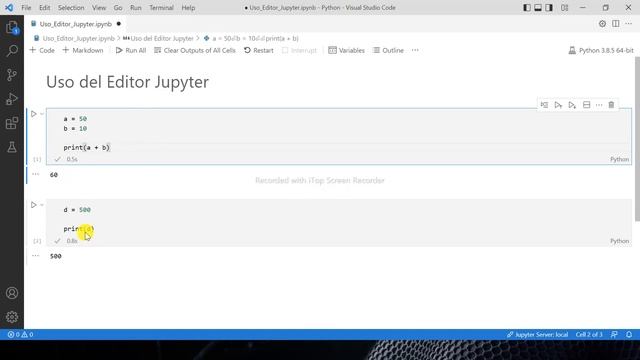Open more cell actions ellipsis in cell toolbar
Screen dimensions: 640x360
(x=599, y=105)
